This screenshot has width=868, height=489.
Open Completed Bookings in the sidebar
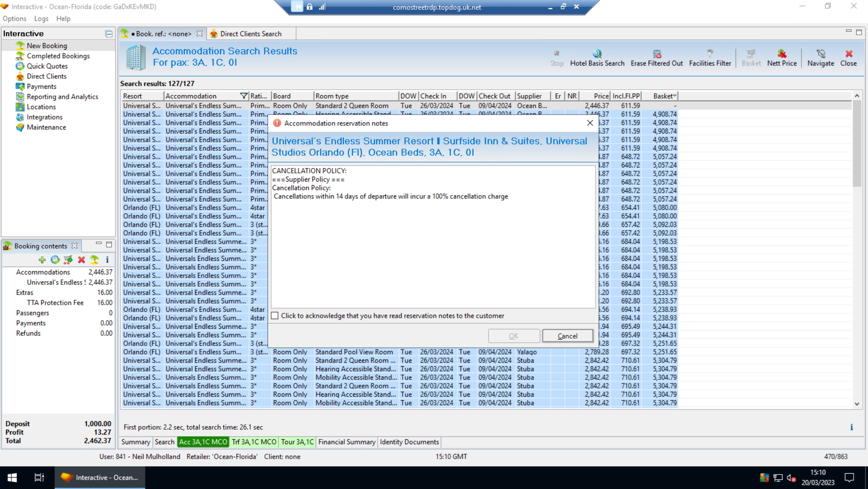(58, 56)
